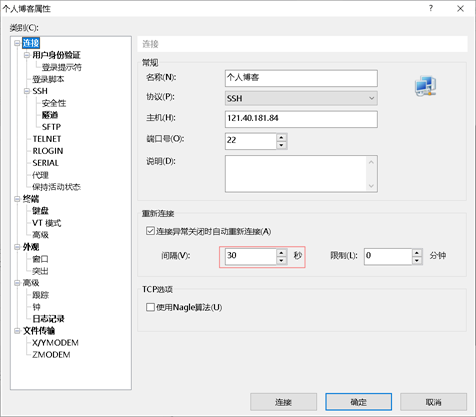Enable the Use Nagle algorithm checkbox
Screen dimensions: 476x417
(150, 307)
